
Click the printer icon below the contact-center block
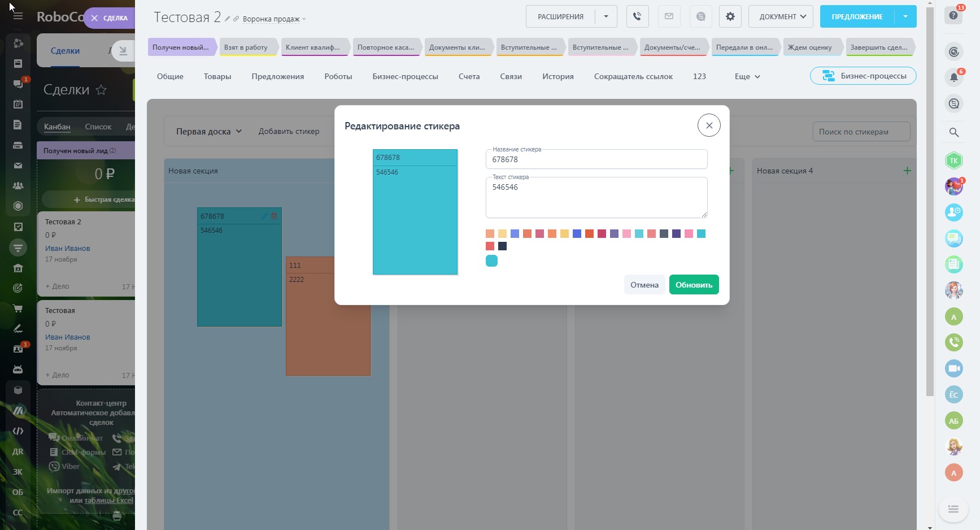(x=117, y=516)
